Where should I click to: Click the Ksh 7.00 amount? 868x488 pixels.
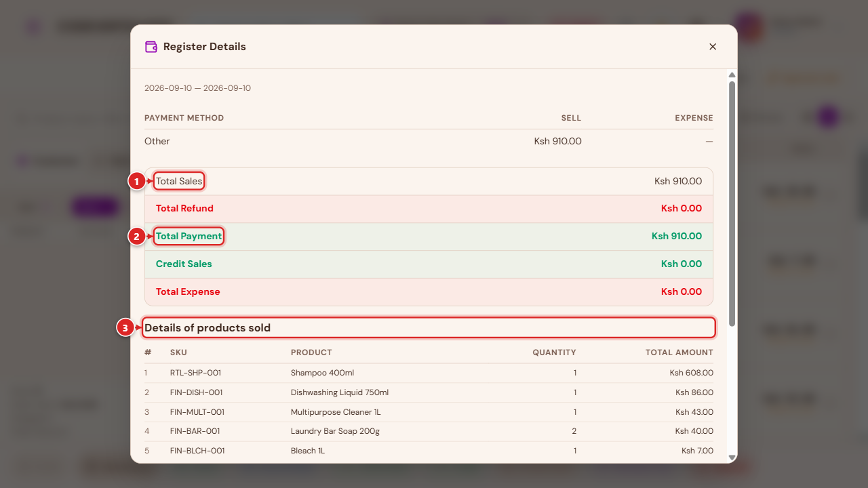coord(697,451)
